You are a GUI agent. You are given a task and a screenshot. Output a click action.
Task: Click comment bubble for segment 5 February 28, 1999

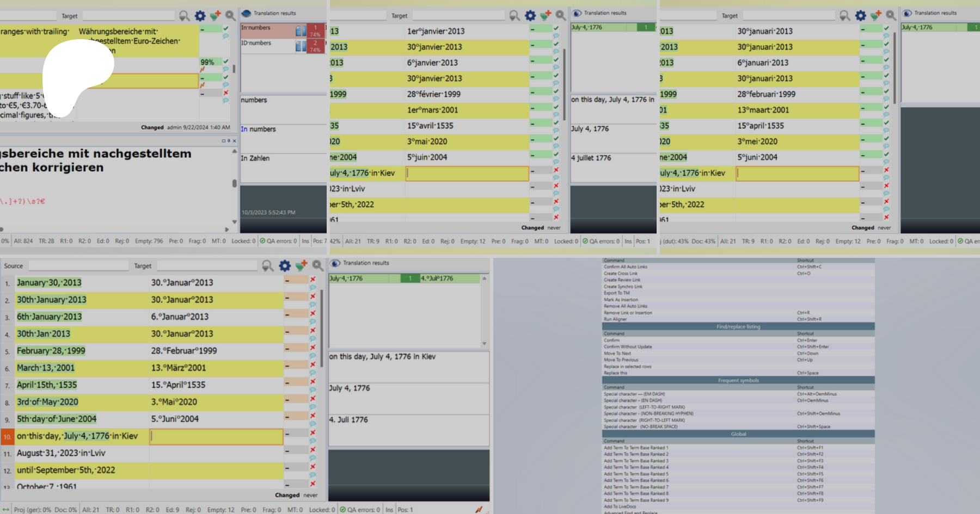click(313, 356)
